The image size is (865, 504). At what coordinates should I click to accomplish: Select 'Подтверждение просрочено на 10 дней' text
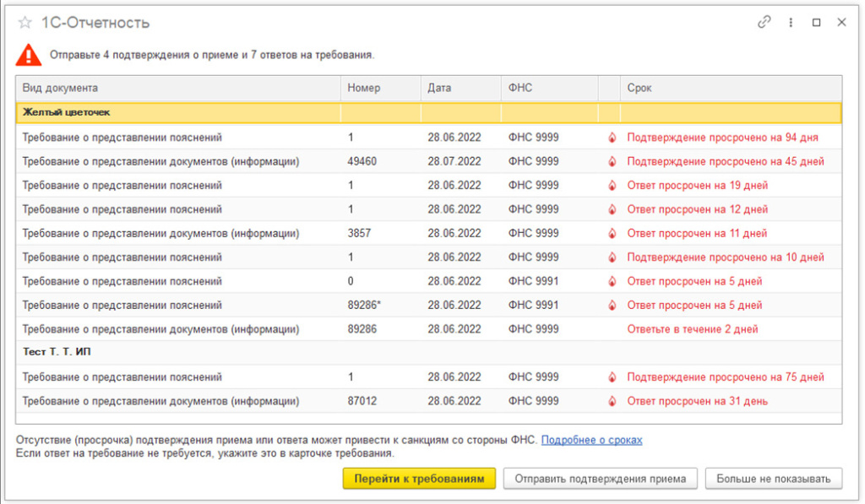click(726, 257)
